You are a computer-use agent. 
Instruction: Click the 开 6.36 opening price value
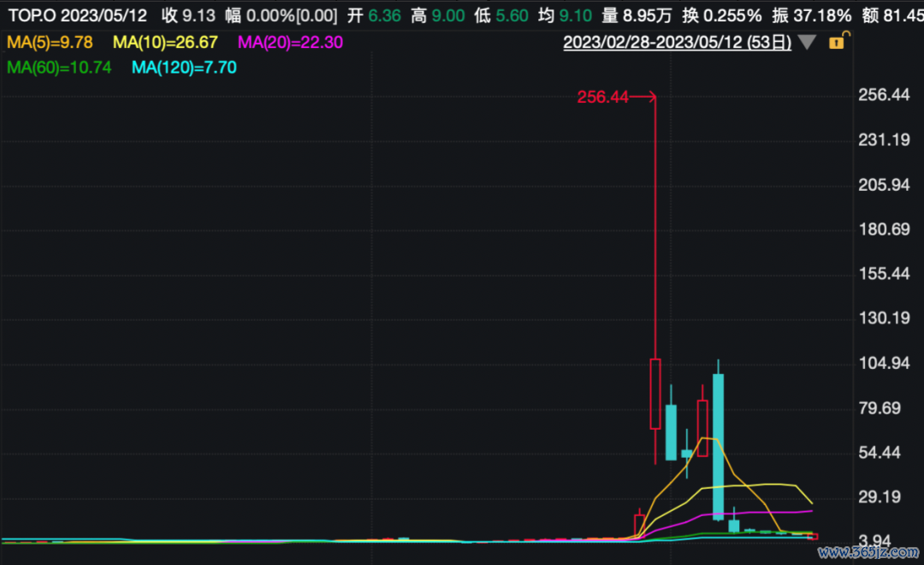(374, 15)
